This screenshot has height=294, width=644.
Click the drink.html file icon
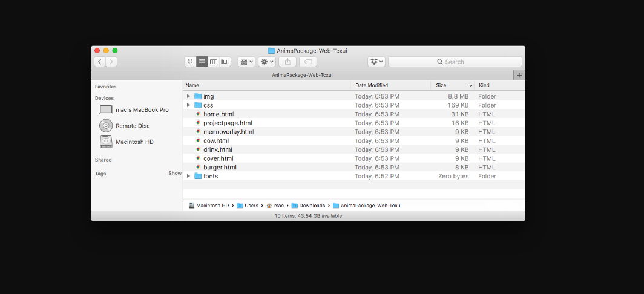click(x=198, y=149)
